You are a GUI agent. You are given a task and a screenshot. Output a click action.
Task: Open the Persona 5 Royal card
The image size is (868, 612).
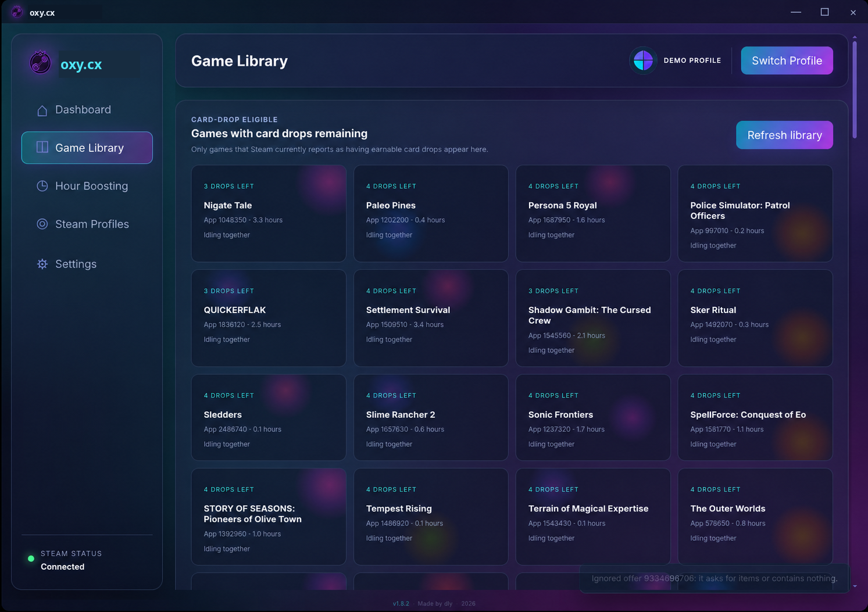593,213
